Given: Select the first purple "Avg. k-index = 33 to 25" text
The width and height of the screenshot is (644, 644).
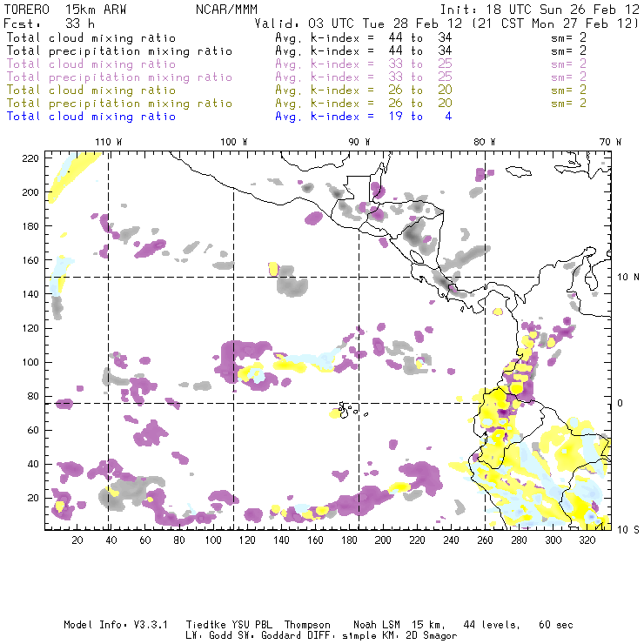Looking at the screenshot, I should (364, 64).
